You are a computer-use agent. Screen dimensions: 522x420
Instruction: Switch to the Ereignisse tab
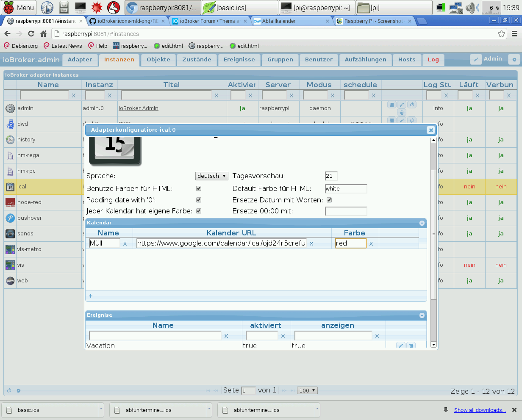pyautogui.click(x=239, y=60)
